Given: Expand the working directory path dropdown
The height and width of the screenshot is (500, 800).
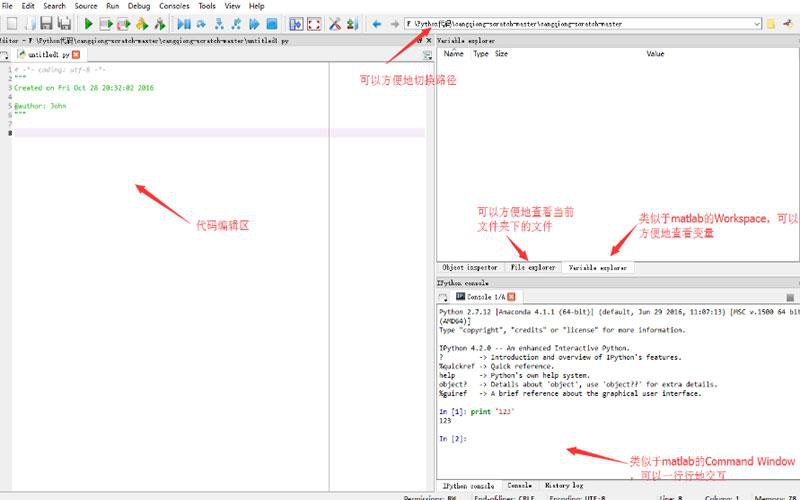Looking at the screenshot, I should (x=756, y=23).
